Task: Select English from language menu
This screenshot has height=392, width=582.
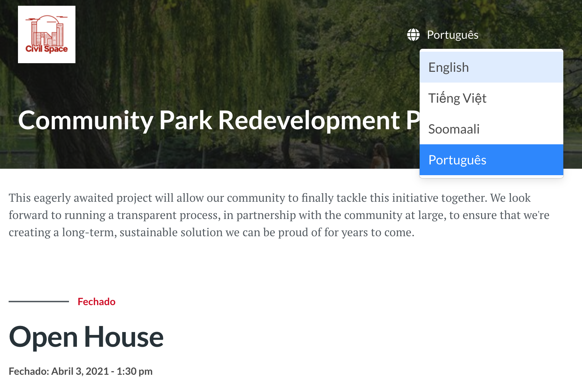Action: click(x=491, y=67)
